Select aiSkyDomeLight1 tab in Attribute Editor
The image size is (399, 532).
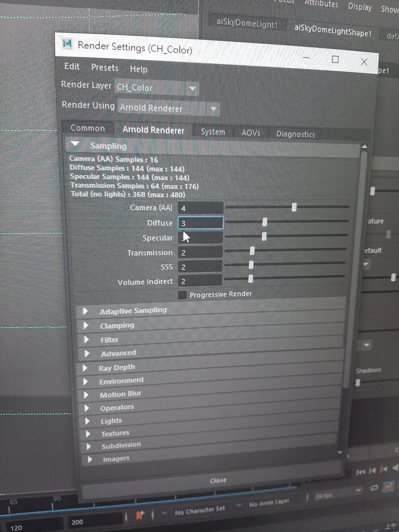[x=247, y=24]
